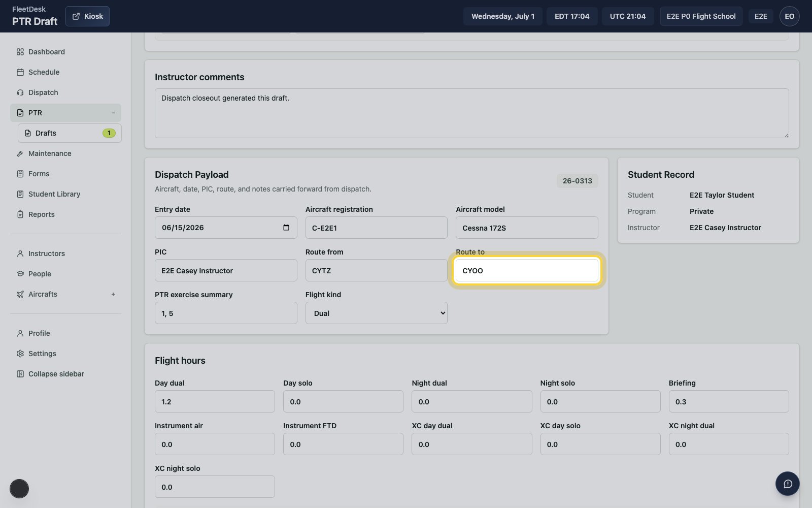Focus the Aircraft registration field
The image size is (812, 508).
click(x=377, y=228)
